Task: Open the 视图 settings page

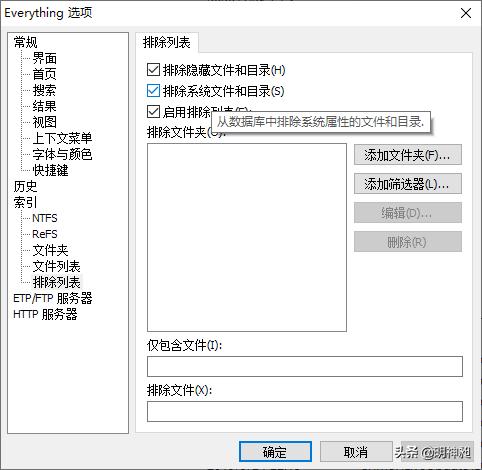Action: (45, 122)
